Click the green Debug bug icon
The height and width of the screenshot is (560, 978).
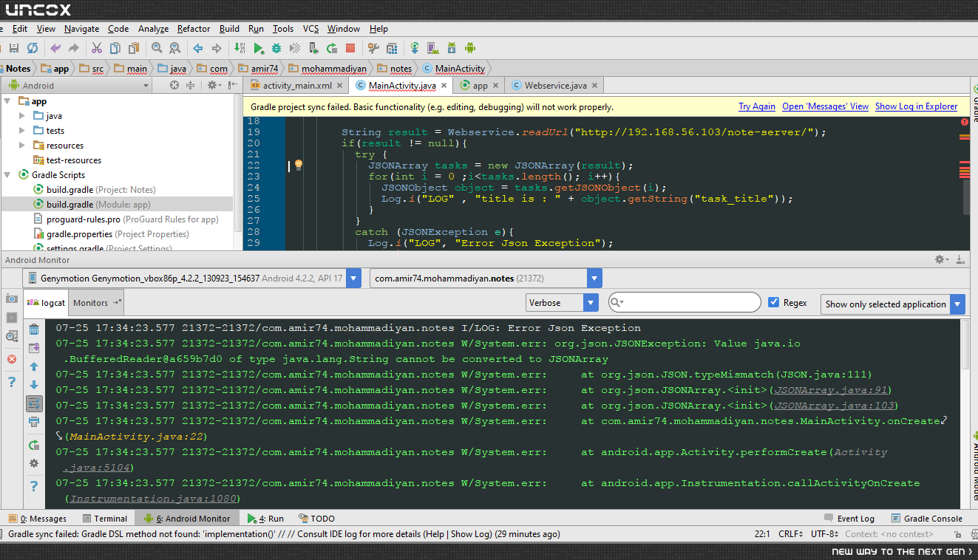coord(276,48)
